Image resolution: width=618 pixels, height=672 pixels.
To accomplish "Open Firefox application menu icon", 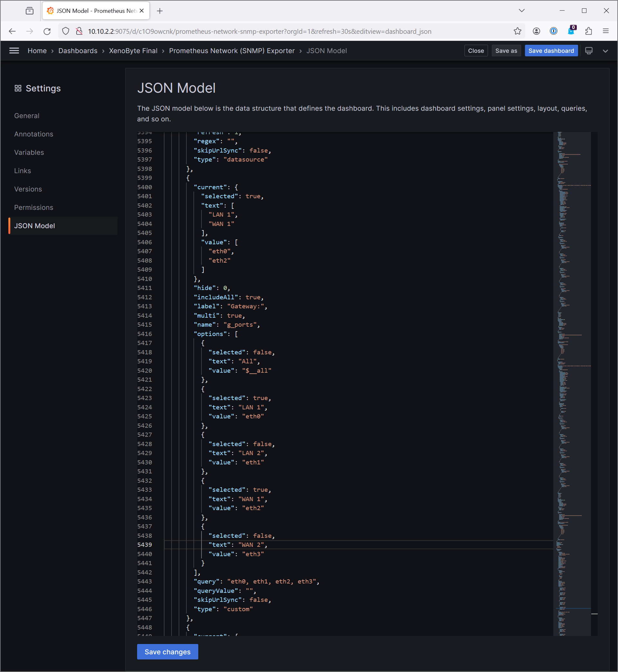I will pyautogui.click(x=606, y=32).
